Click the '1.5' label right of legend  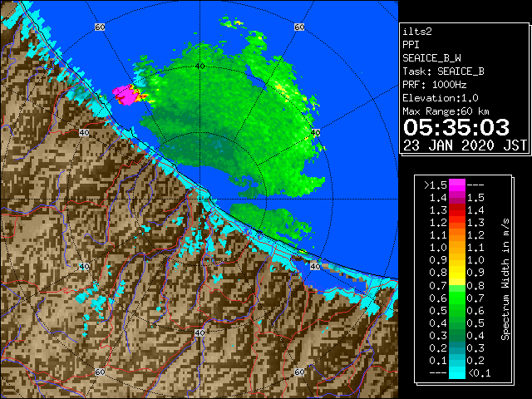475,198
